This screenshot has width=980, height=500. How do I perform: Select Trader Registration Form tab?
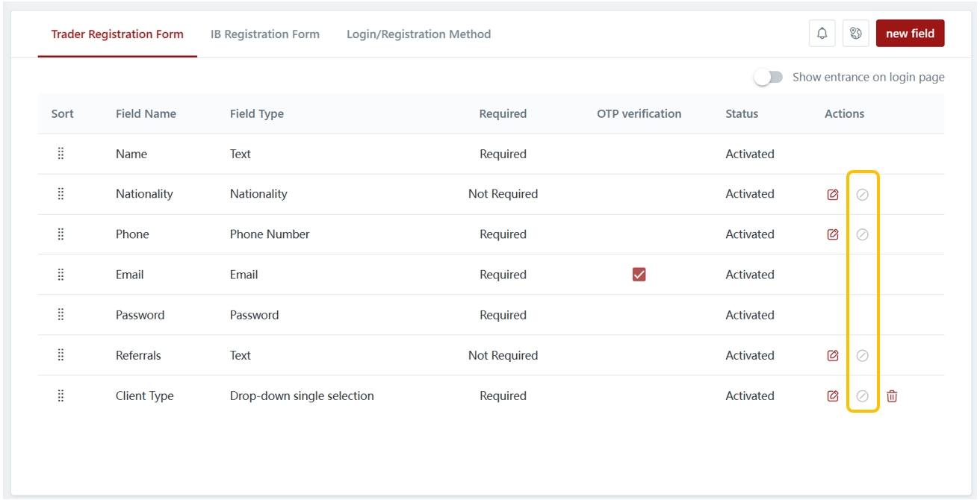pyautogui.click(x=117, y=34)
